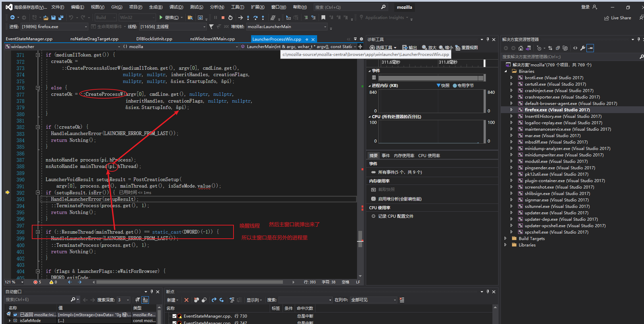The image size is (644, 324).
Task: Click the diagnostic timeline ruler near 311.8毫秒
Action: [448, 62]
